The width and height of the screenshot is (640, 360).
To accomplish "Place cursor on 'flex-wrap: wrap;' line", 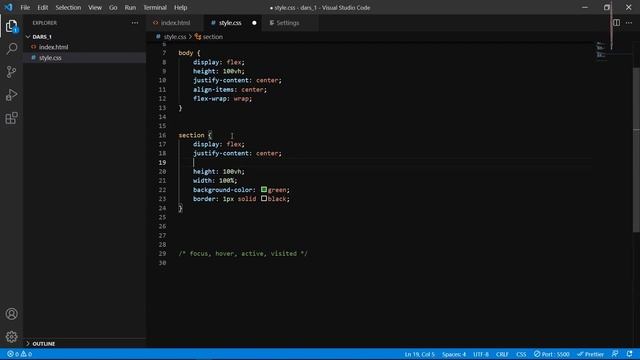I will point(222,98).
